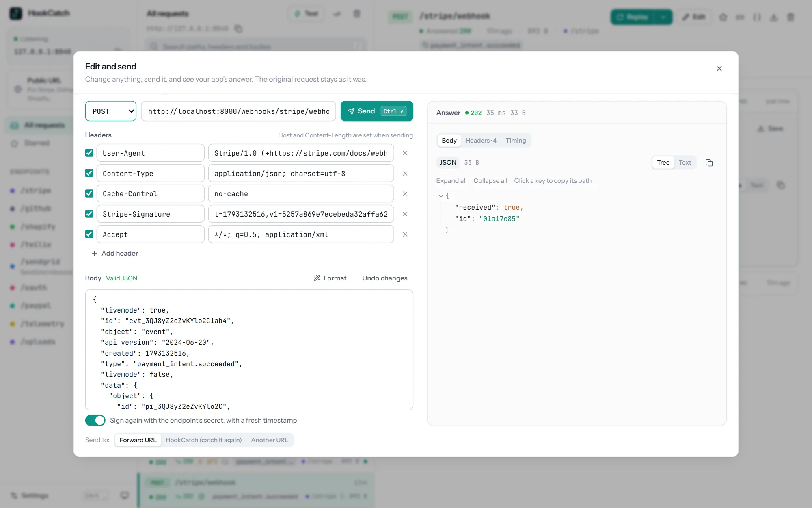This screenshot has height=508, width=812.
Task: Uncheck the User-Agent header checkbox
Action: point(89,153)
